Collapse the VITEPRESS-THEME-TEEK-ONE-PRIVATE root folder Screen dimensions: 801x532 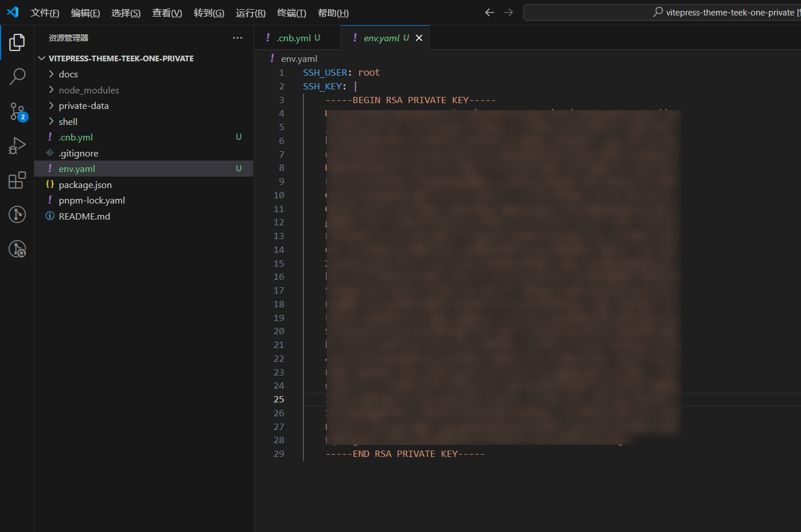coord(42,58)
